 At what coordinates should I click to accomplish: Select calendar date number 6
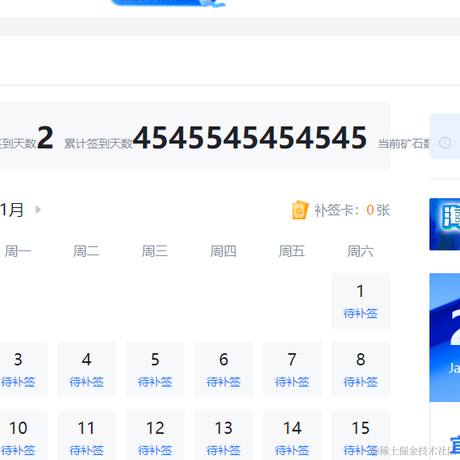tap(224, 359)
